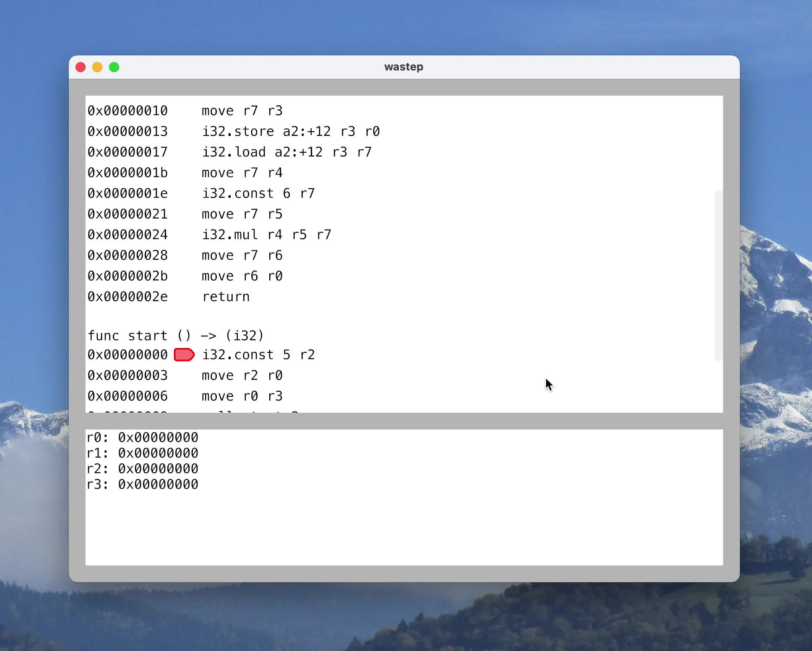The height and width of the screenshot is (651, 812).
Task: Click the r0 register value
Action: (x=158, y=437)
